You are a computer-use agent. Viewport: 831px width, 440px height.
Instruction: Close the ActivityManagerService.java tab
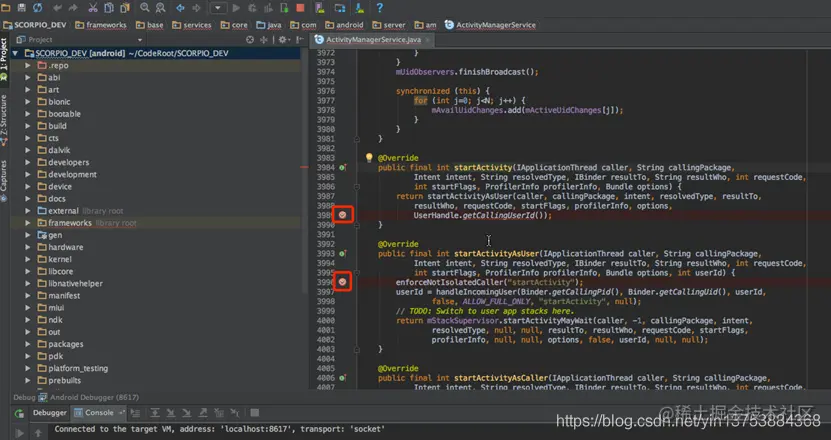pos(427,40)
